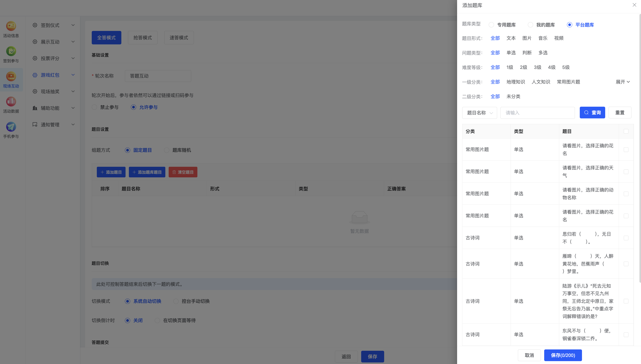Screen dimensions: 641x364
Task: Filter 难度等级 by 5级
Action: 566,67
